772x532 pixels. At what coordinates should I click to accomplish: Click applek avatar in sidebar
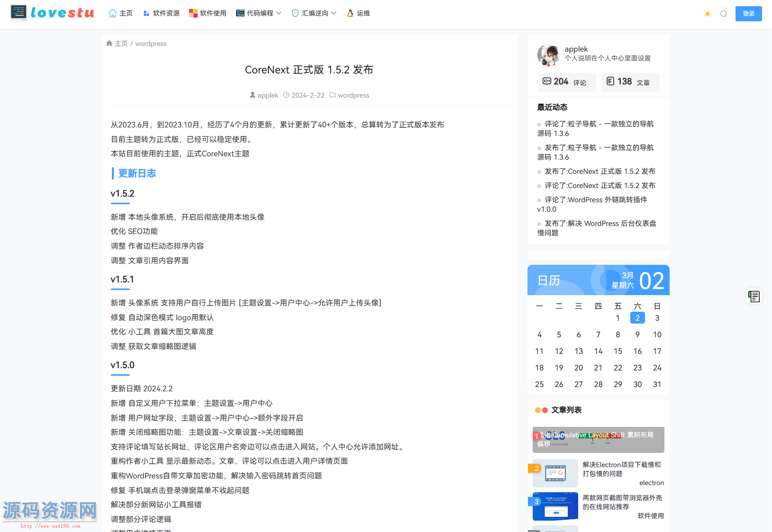(548, 54)
